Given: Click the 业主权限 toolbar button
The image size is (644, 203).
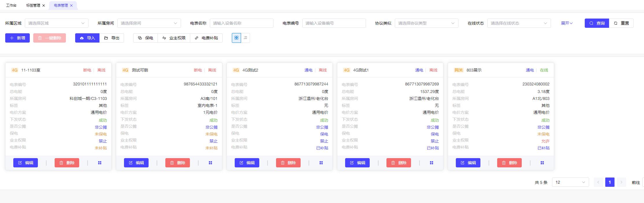Looking at the screenshot, I should tap(174, 38).
